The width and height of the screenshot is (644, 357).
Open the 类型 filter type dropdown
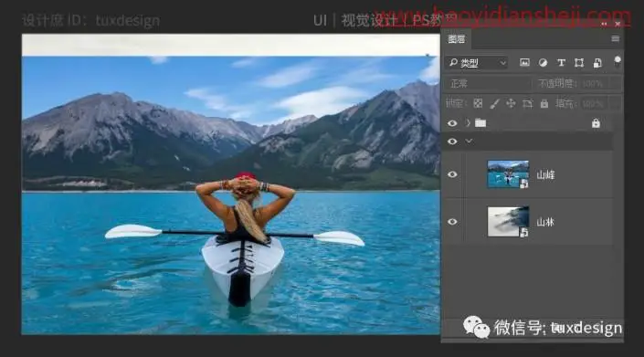point(477,63)
